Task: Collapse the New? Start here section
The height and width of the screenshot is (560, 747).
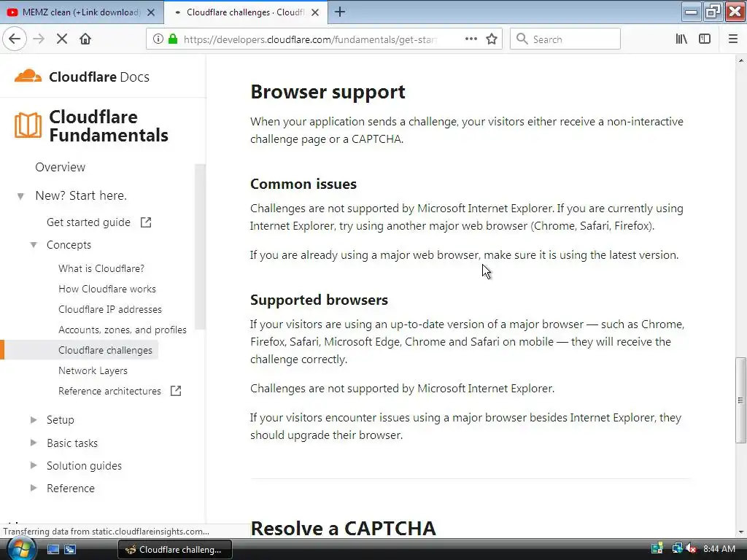Action: tap(20, 195)
